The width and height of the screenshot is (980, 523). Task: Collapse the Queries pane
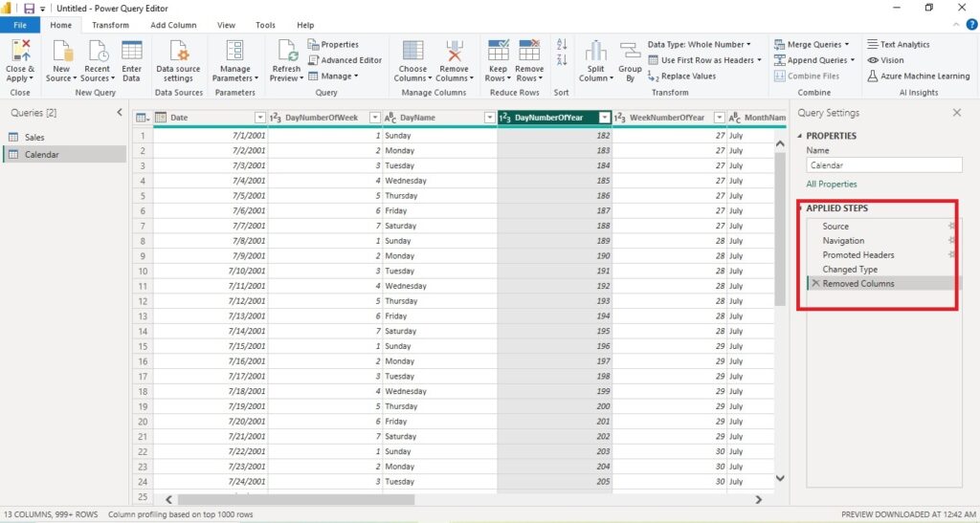(x=120, y=112)
